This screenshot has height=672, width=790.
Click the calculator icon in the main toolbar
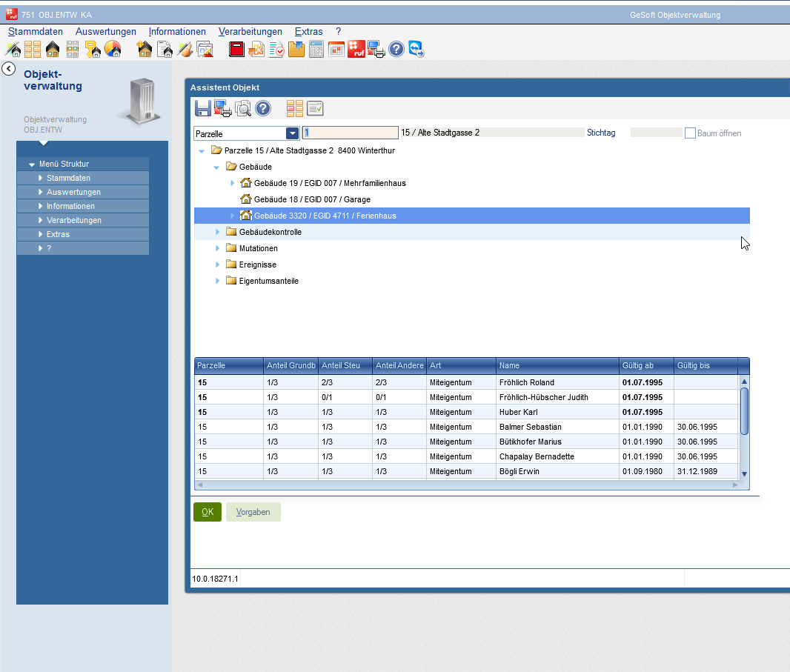point(316,50)
